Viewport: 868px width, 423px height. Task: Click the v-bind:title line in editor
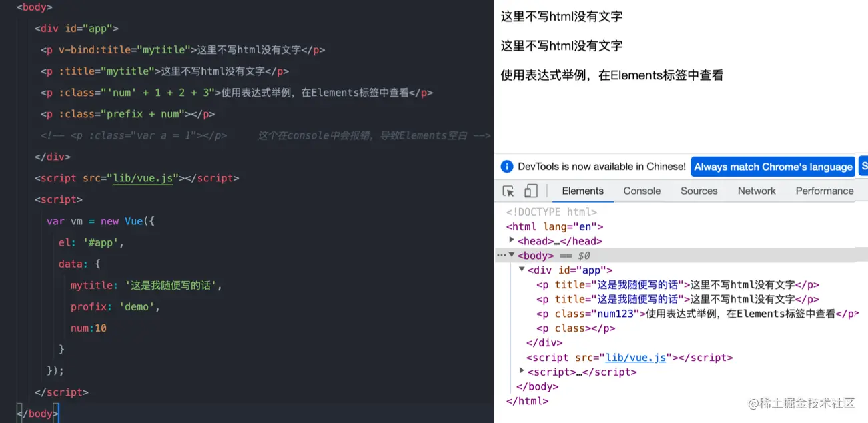pyautogui.click(x=183, y=50)
